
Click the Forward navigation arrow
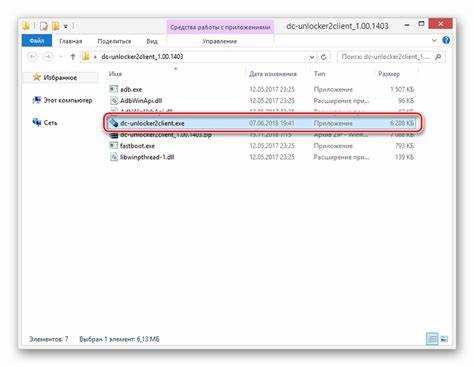coord(48,57)
